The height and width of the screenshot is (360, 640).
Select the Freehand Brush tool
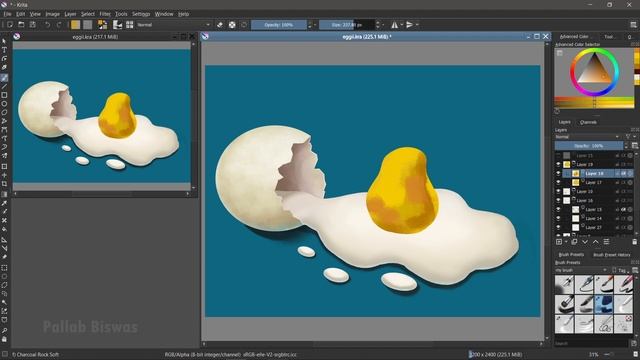pos(4,78)
